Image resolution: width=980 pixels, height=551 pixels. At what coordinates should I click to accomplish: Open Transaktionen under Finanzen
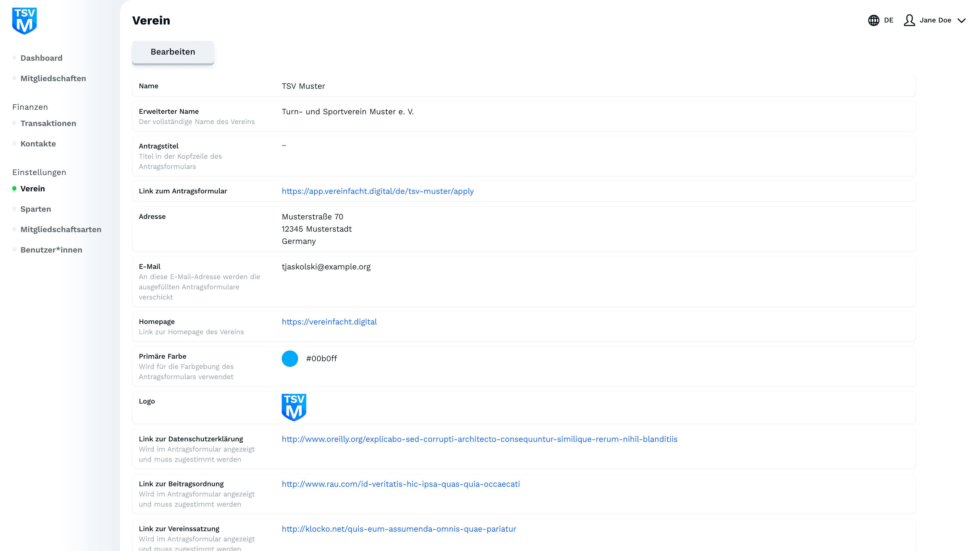48,123
